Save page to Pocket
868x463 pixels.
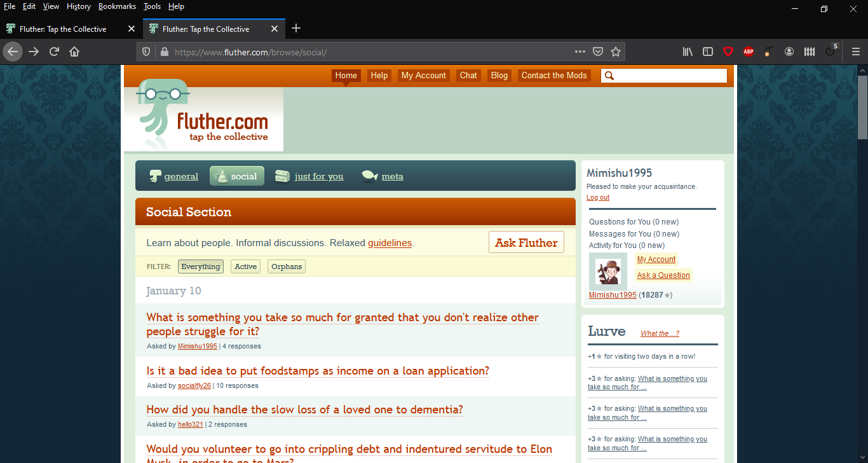598,52
